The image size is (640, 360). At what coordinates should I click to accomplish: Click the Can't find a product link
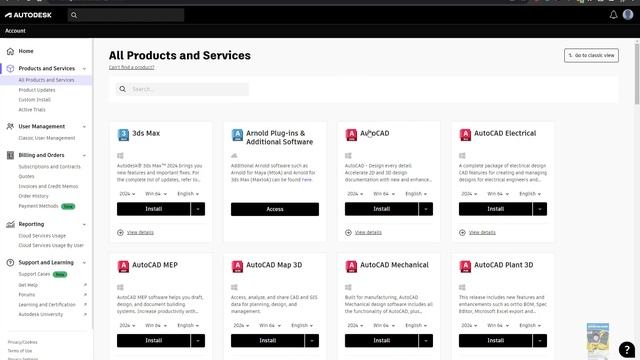click(x=131, y=67)
